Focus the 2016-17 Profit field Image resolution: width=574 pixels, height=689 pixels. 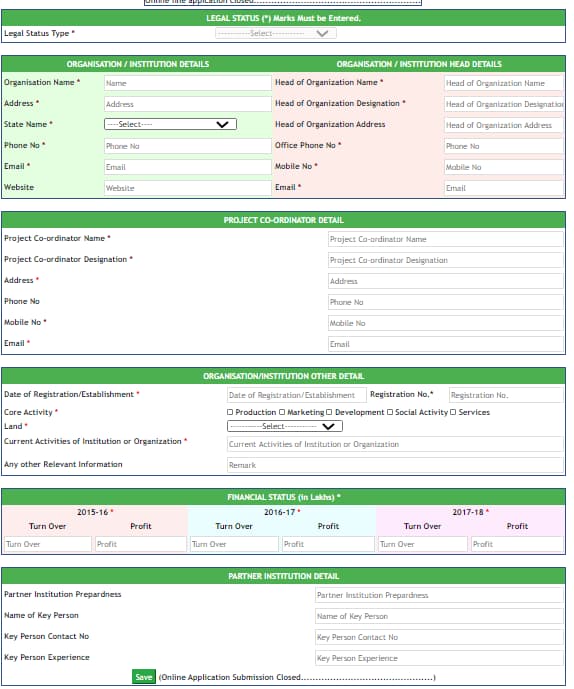click(328, 544)
